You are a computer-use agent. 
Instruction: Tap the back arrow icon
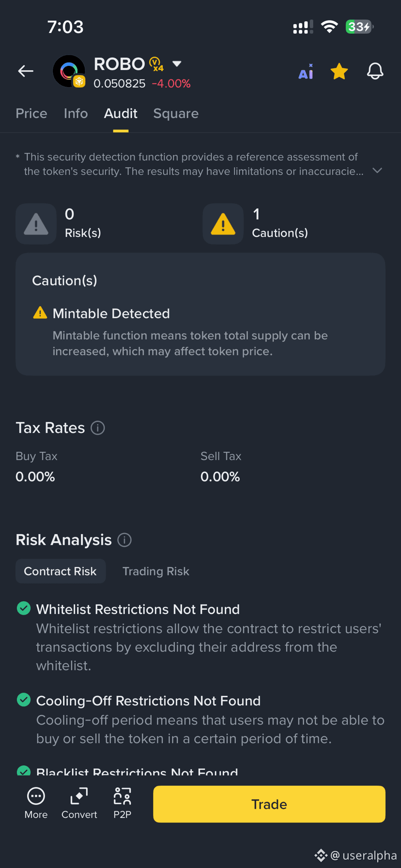[x=26, y=71]
